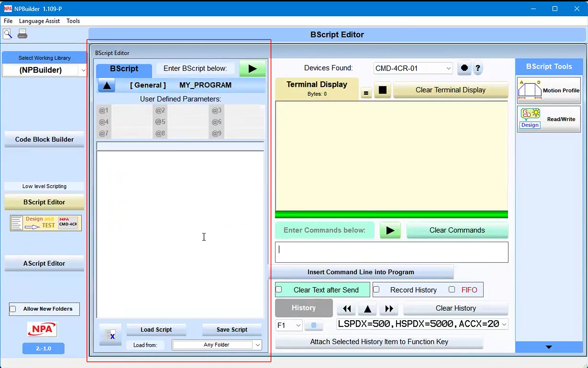This screenshot has width=588, height=368.
Task: Click the single-line field above script area
Action: tap(180, 146)
